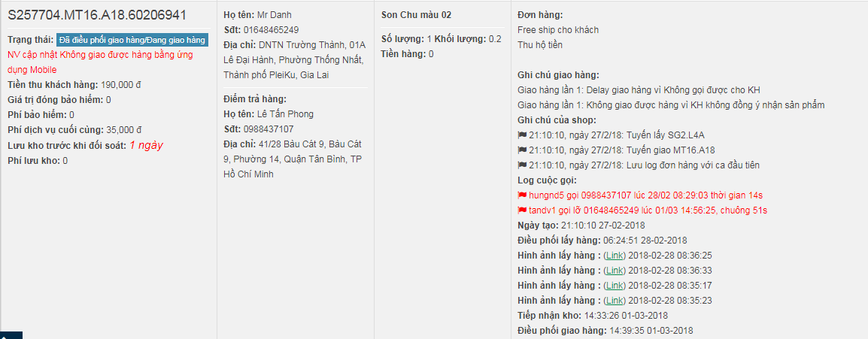Click the flag icon beside Lưu log đơn hàng

click(521, 165)
